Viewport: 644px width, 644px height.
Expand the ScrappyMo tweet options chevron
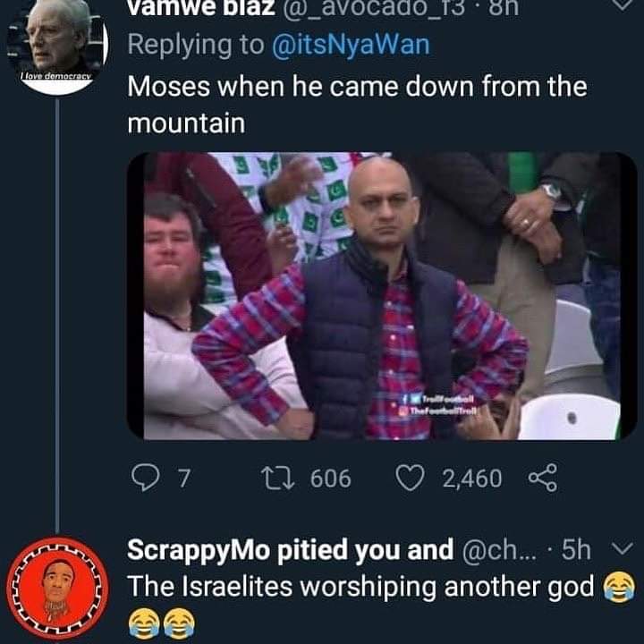[623, 548]
